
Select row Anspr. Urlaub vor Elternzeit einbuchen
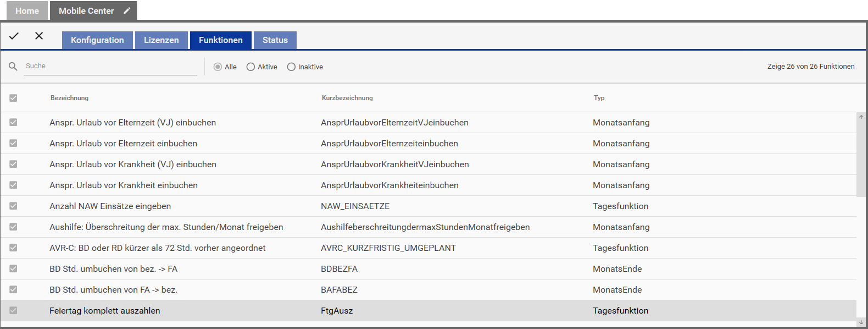point(429,143)
